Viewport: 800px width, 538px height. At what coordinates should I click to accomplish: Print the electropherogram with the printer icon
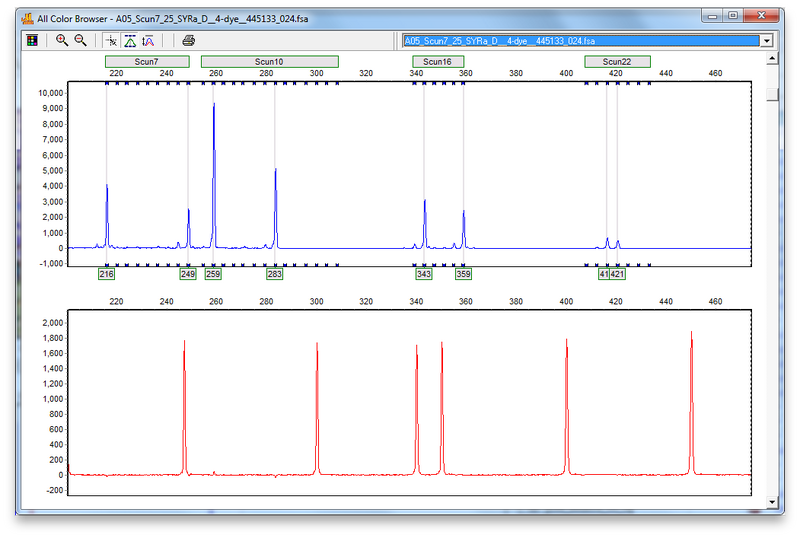pyautogui.click(x=188, y=40)
